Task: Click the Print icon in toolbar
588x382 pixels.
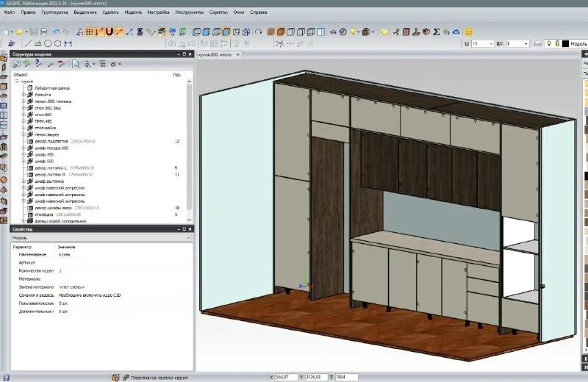Action: [43, 32]
